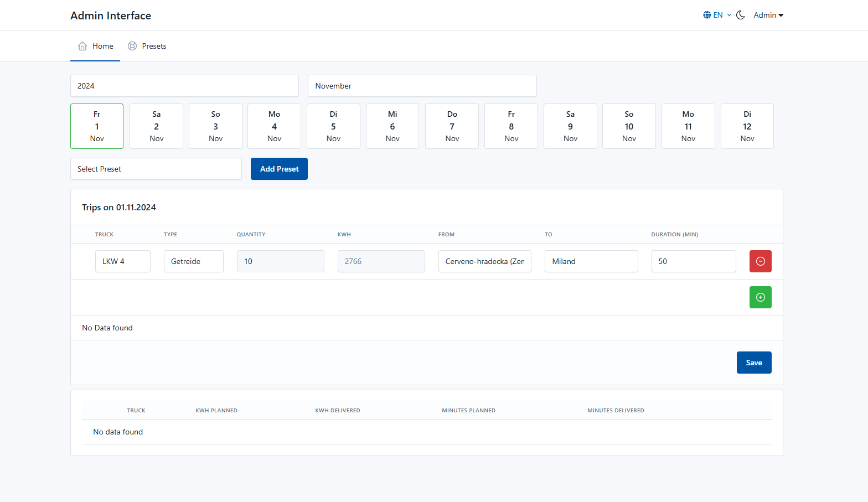Select Do 7 Nov day card
This screenshot has width=868, height=502.
tap(452, 126)
